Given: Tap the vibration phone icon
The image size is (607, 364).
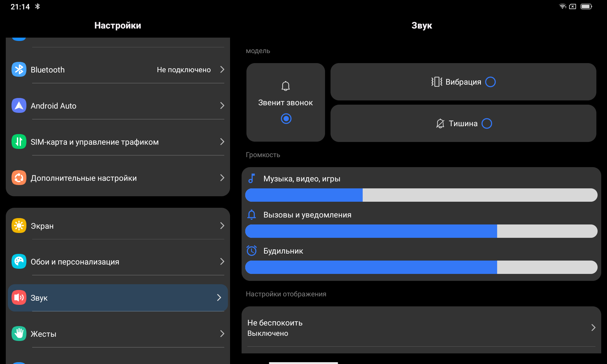Looking at the screenshot, I should click(437, 82).
